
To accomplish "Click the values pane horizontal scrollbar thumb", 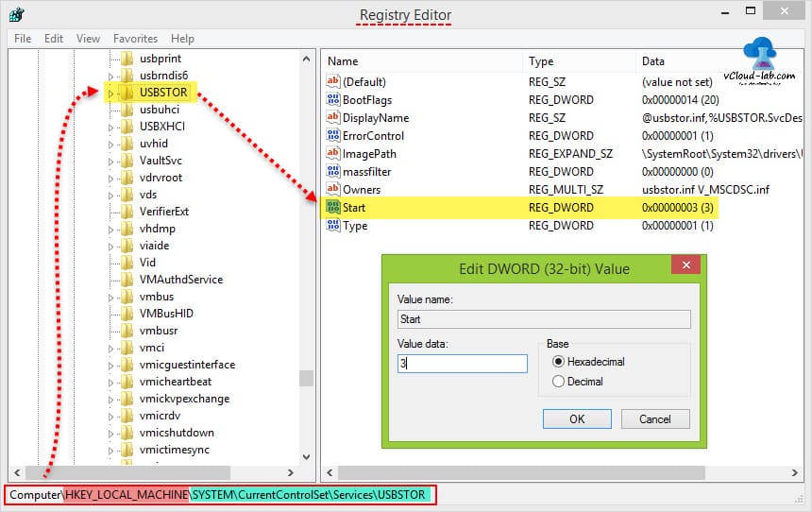I will click(521, 472).
